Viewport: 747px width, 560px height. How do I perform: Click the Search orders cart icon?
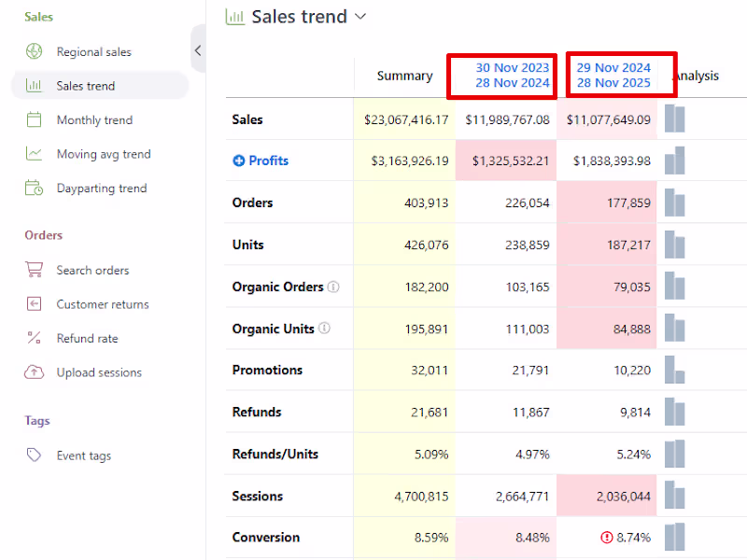point(34,270)
